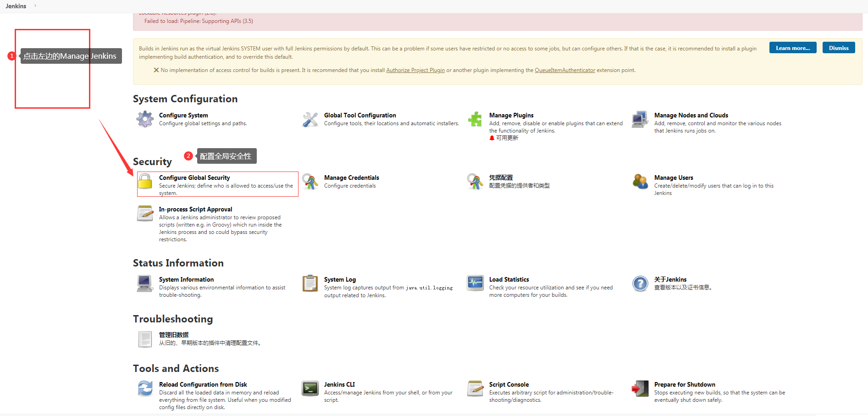Follow the QueueItemAuthenticator link
Screen dimensions: 868x416
564,70
